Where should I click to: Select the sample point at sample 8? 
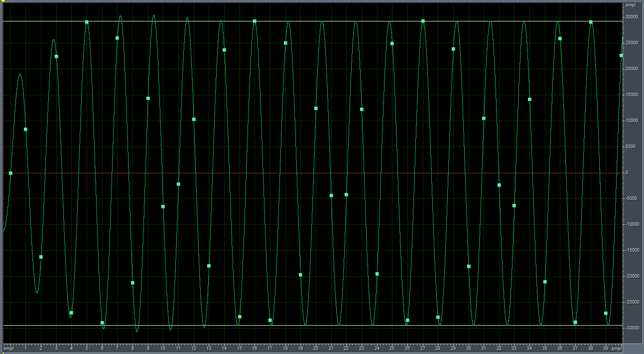tap(132, 283)
